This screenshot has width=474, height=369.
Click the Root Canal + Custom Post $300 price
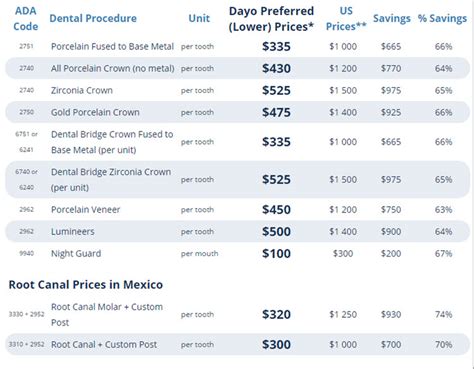tap(276, 344)
